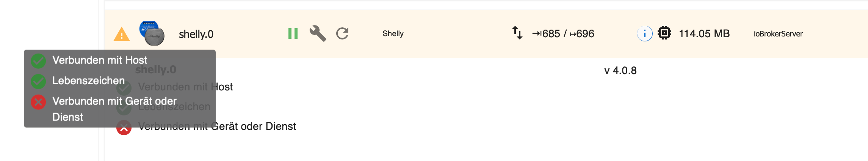This screenshot has height=161, width=868.
Task: Click the orange warning triangle status icon
Action: [x=121, y=35]
